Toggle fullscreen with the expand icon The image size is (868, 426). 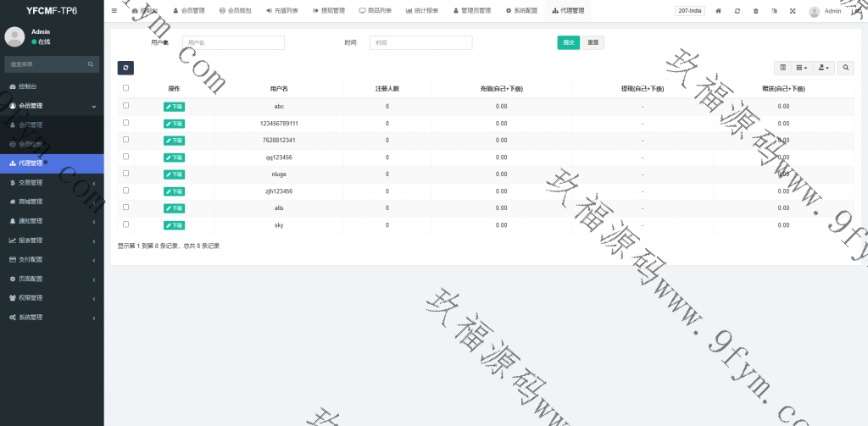pyautogui.click(x=793, y=11)
